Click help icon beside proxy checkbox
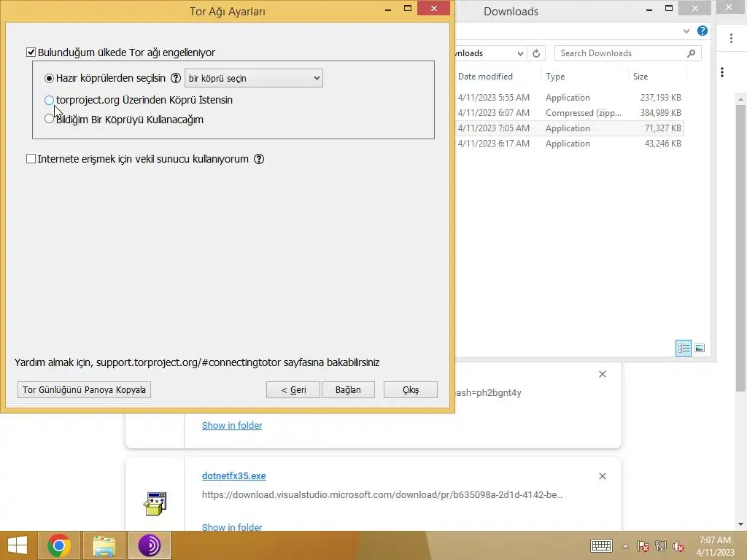Image resolution: width=747 pixels, height=560 pixels. coord(259,159)
